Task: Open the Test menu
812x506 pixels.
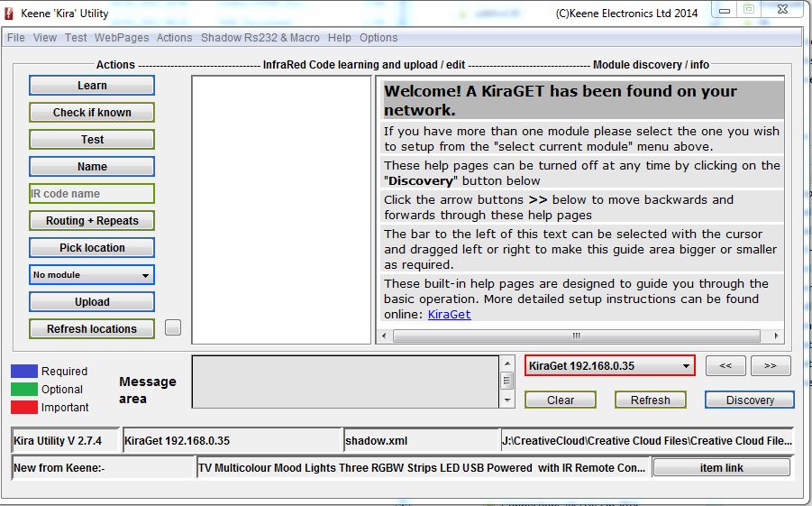Action: [x=76, y=38]
